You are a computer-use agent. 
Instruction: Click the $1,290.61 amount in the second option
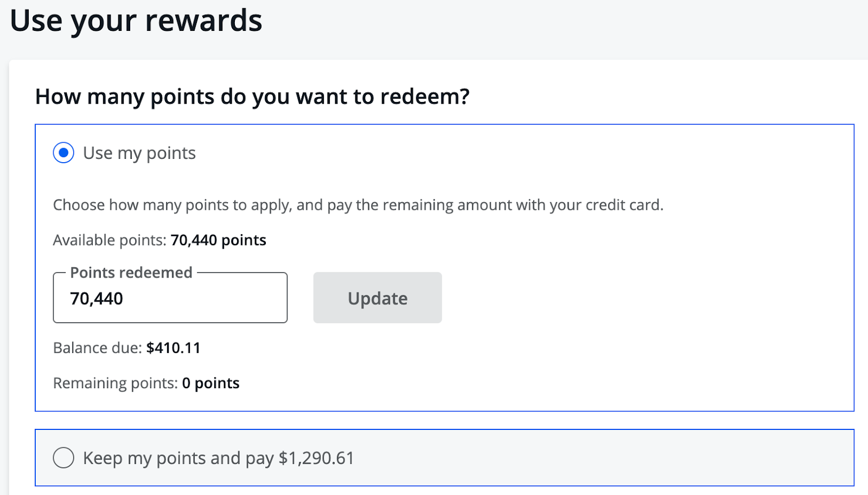coord(316,458)
